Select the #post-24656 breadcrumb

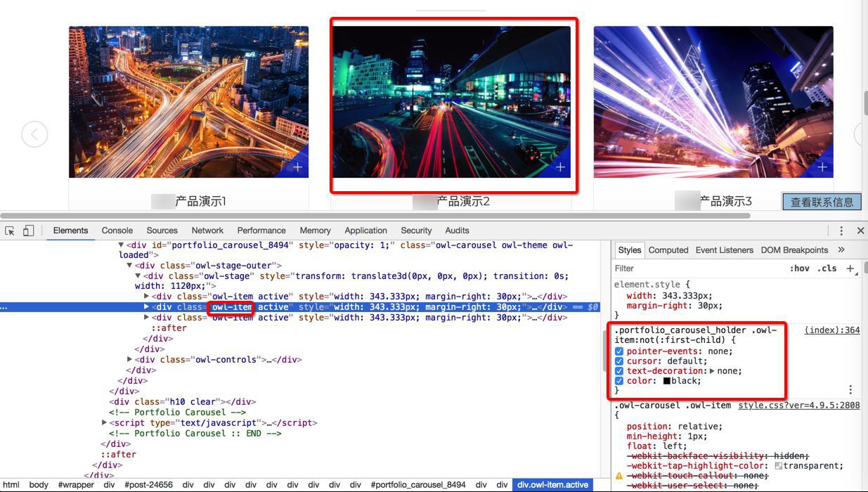pyautogui.click(x=148, y=485)
